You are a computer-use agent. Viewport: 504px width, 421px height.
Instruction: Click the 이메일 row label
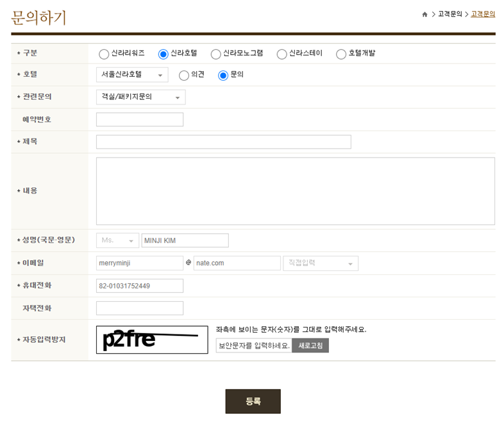tap(33, 263)
